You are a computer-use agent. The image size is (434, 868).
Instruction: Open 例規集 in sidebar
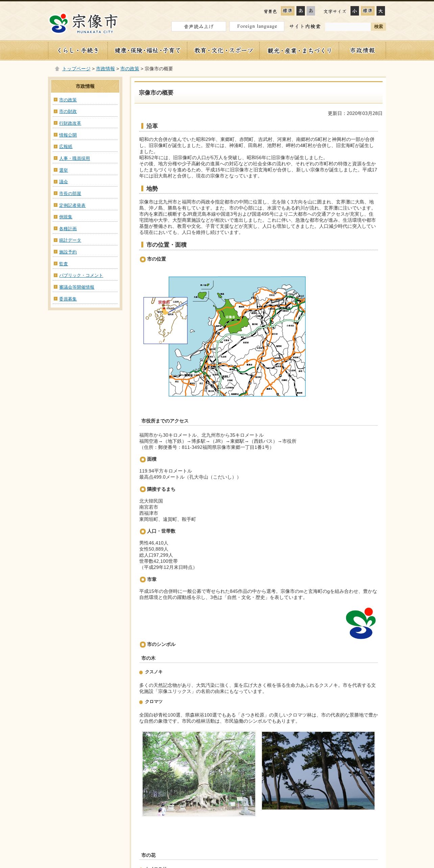66,217
